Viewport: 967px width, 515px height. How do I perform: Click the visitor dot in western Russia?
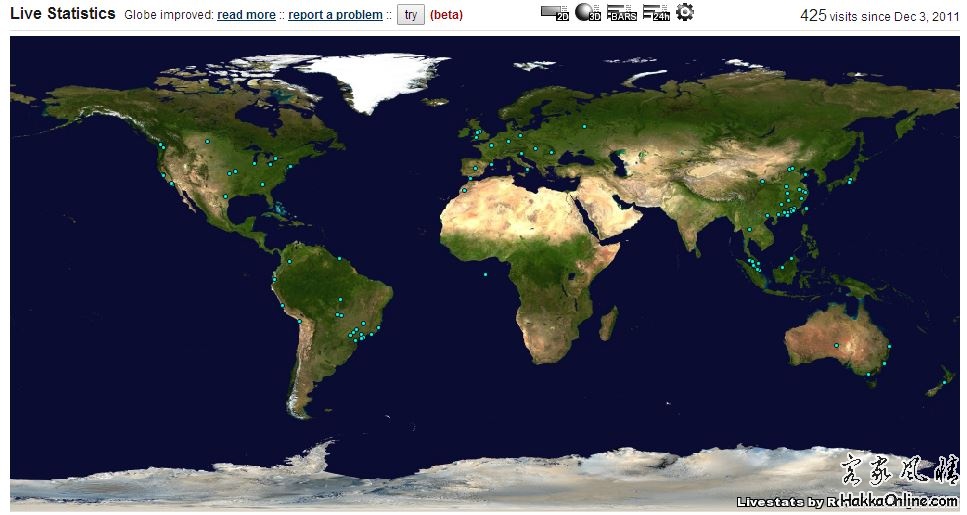coord(583,126)
